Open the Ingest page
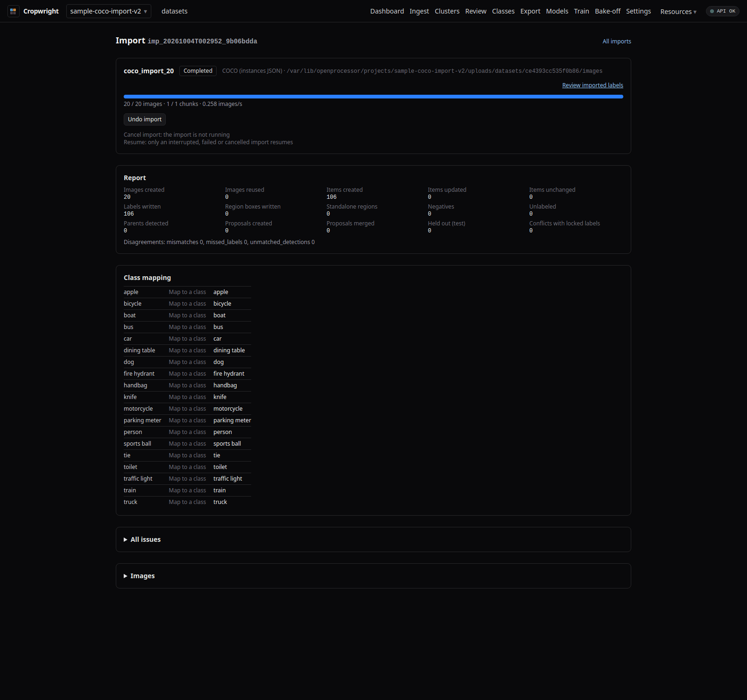 (x=419, y=11)
